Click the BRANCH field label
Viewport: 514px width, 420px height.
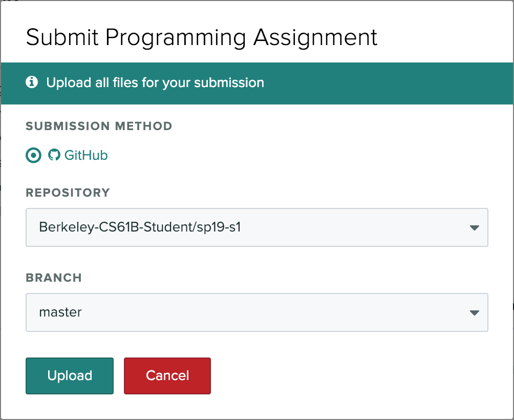pos(54,278)
